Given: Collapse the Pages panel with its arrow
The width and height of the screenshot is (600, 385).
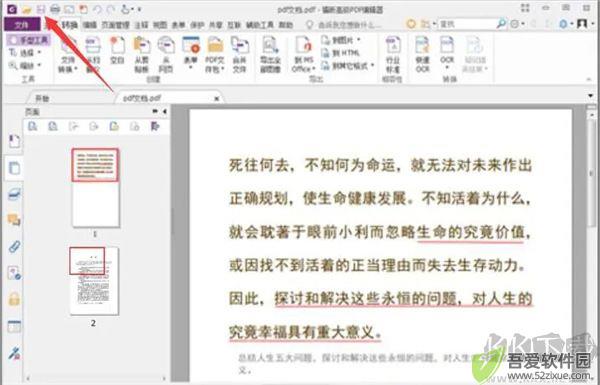Looking at the screenshot, I should pyautogui.click(x=165, y=112).
